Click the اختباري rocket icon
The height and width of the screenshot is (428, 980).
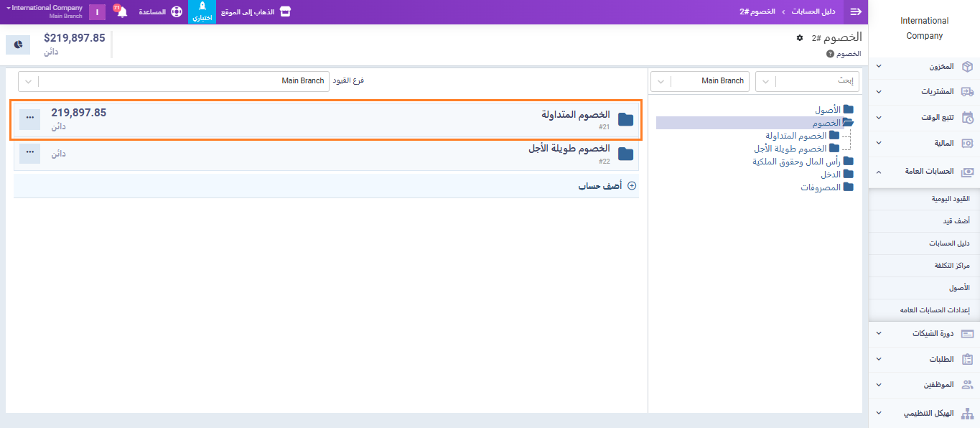click(202, 8)
